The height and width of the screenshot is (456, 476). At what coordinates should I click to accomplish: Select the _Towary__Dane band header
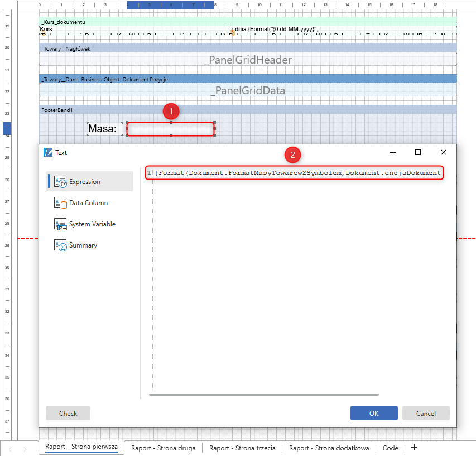pos(248,79)
